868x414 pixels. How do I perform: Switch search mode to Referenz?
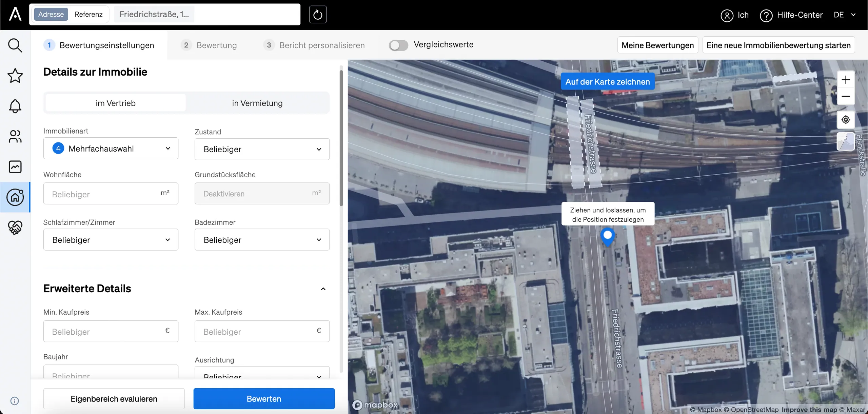pos(88,14)
